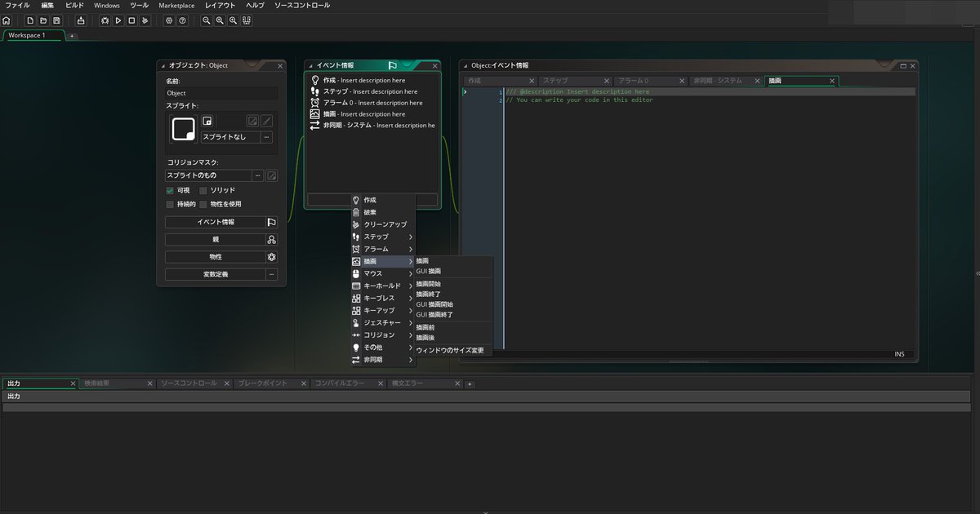
Task: Clean the build with broom icon
Action: (145, 20)
